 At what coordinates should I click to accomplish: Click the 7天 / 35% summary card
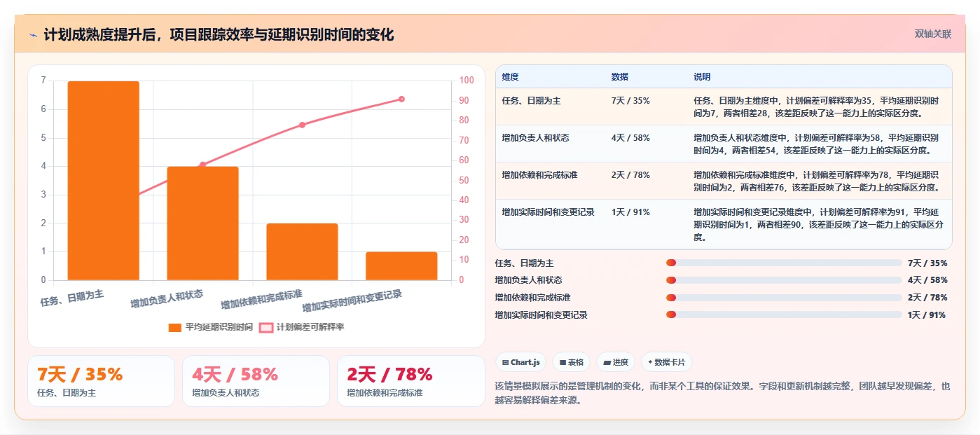[101, 381]
